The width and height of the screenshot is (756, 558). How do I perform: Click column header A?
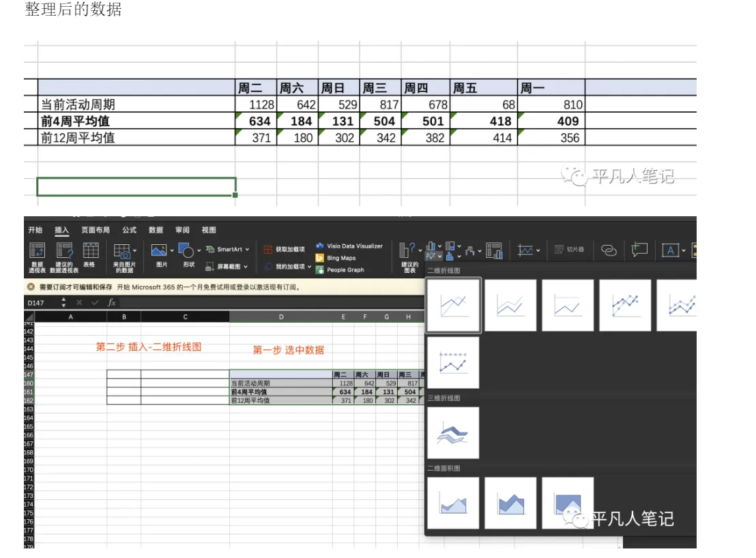tap(70, 317)
